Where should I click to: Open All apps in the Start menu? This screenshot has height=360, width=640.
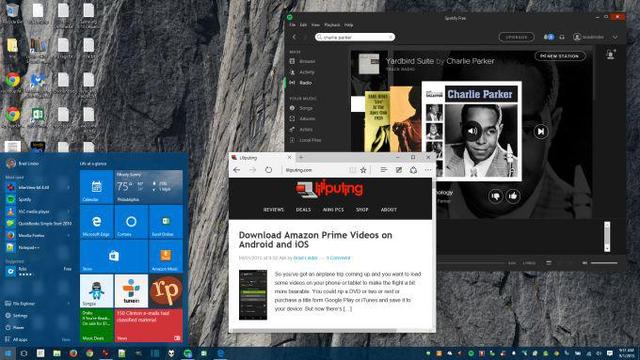16,339
